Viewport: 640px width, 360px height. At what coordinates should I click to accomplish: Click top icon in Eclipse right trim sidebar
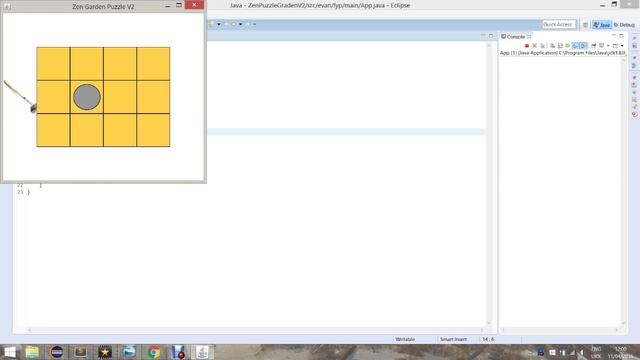tap(635, 38)
